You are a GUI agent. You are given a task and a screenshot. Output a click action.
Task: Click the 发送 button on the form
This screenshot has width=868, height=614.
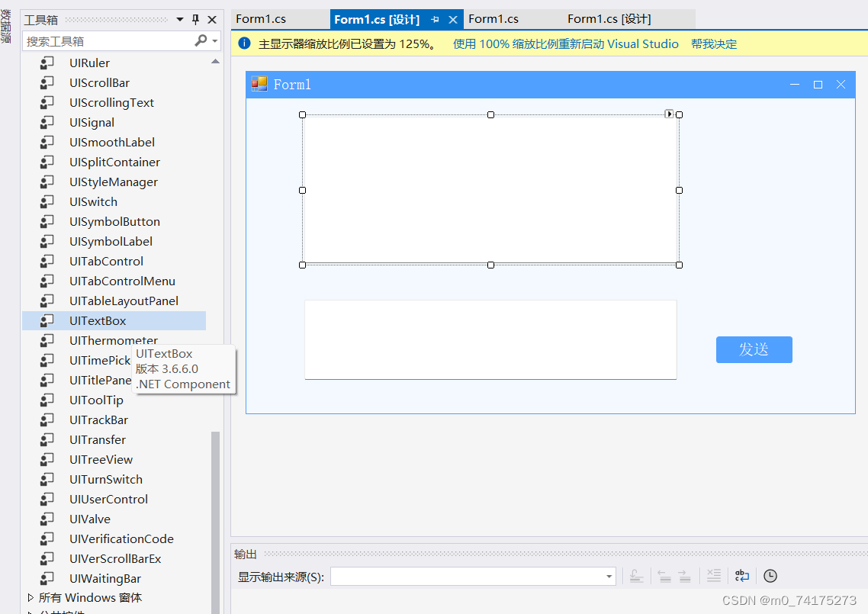754,349
